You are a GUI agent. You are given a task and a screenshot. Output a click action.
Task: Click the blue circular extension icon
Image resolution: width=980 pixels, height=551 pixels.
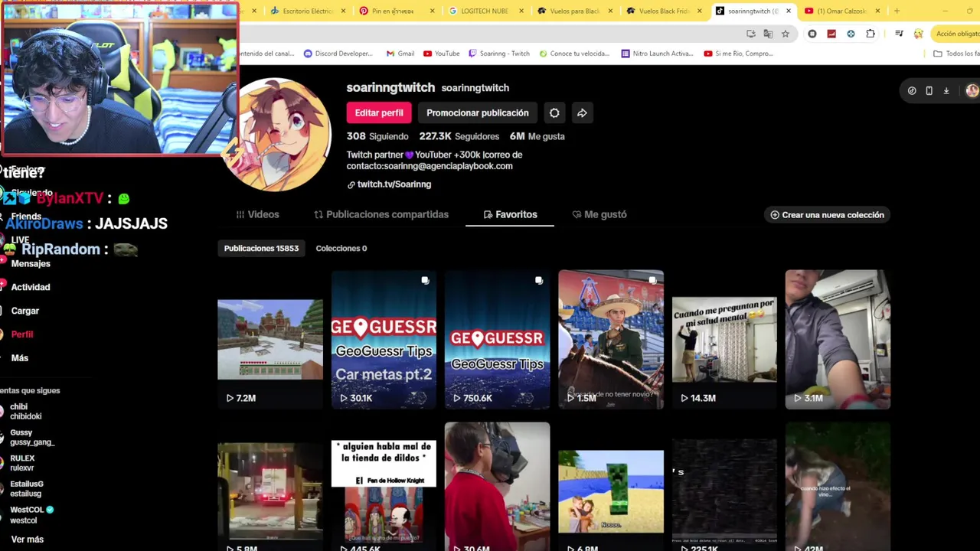click(851, 34)
